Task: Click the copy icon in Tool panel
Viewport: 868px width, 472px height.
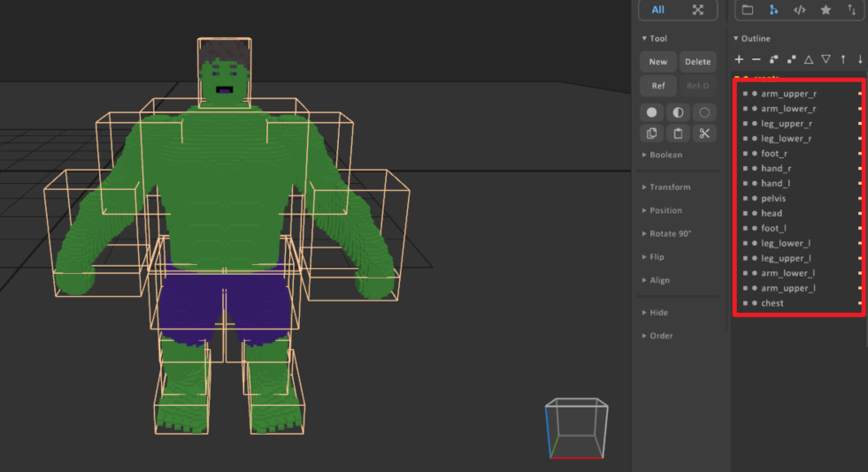Action: point(651,133)
